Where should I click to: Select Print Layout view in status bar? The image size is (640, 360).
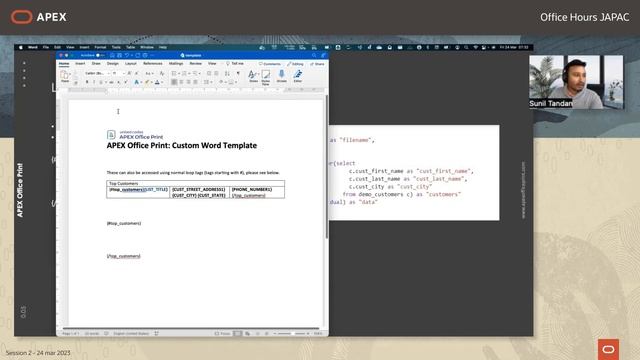pos(237,333)
